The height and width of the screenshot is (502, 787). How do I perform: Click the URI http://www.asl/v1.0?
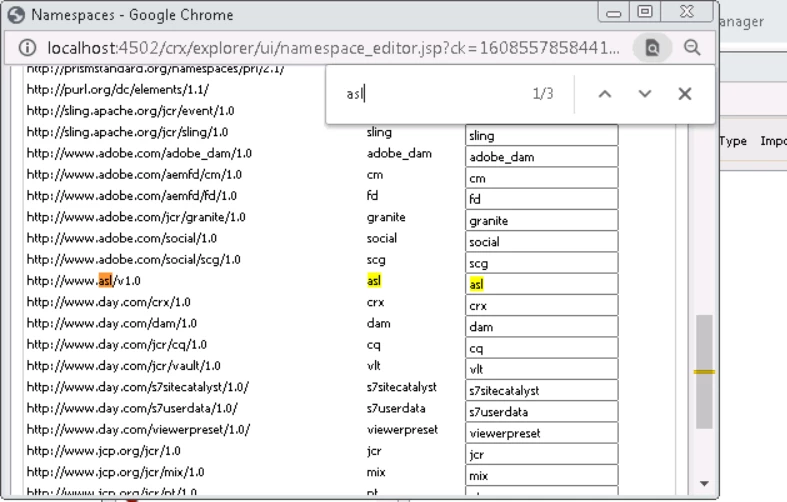[x=83, y=281]
